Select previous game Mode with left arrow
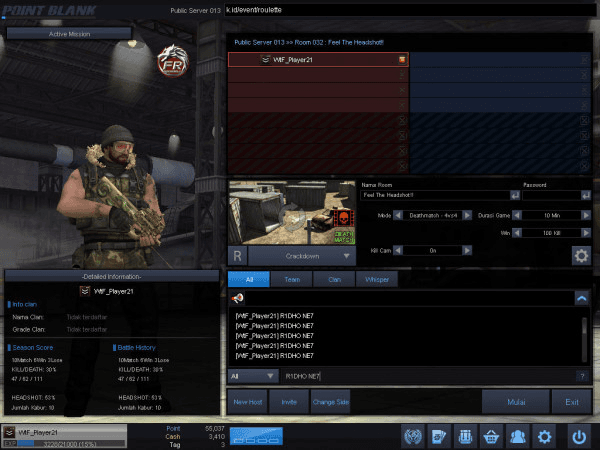The image size is (600, 450). [398, 215]
